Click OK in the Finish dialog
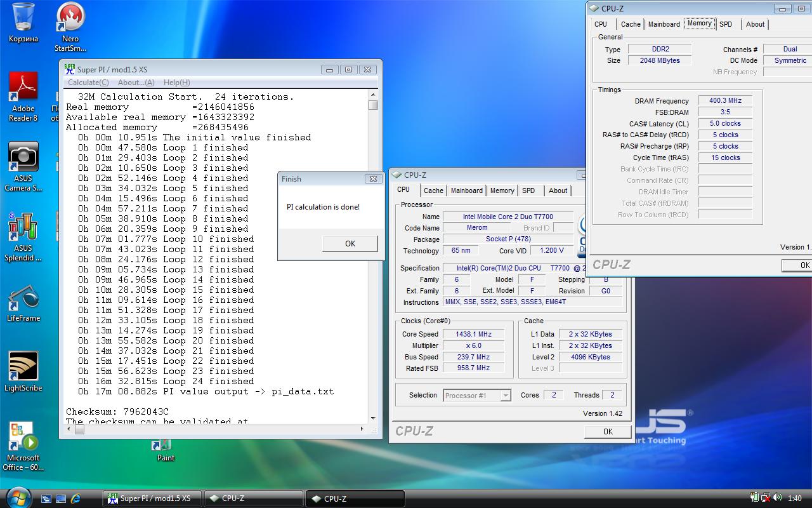812x508 pixels. 350,243
